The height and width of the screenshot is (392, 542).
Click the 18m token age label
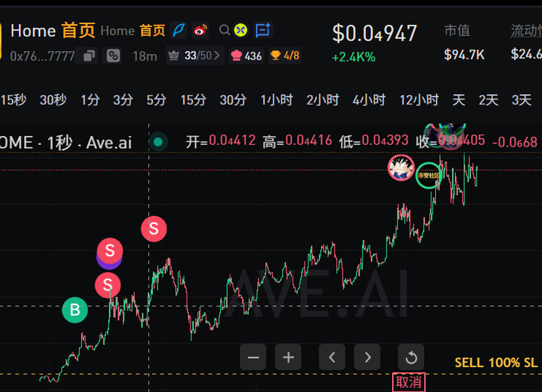pos(145,56)
